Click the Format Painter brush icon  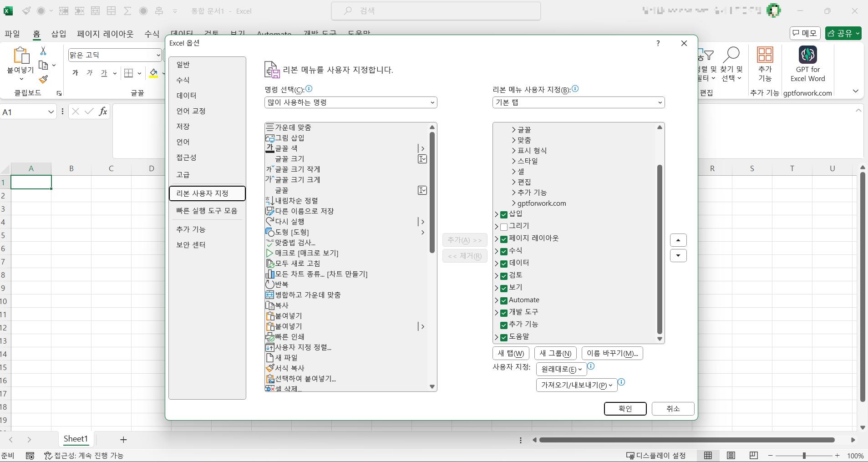click(43, 80)
